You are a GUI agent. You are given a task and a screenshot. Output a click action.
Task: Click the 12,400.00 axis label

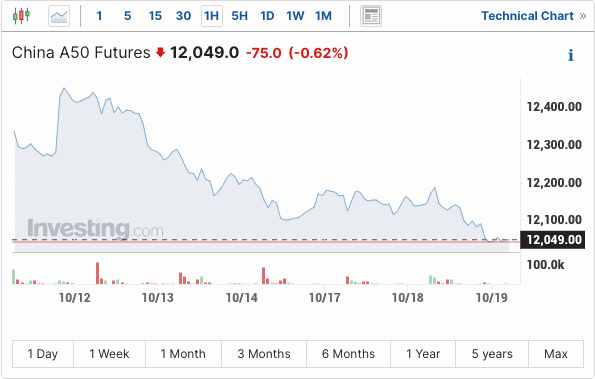(554, 107)
